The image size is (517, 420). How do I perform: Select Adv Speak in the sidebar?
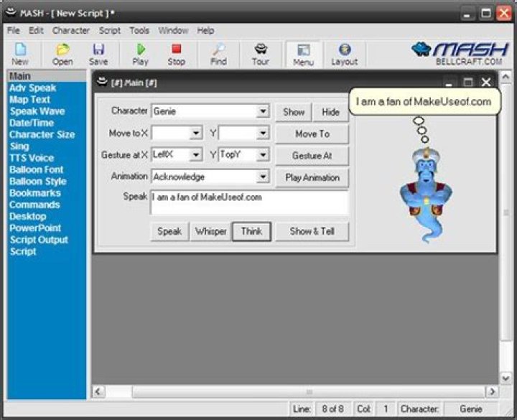(32, 88)
